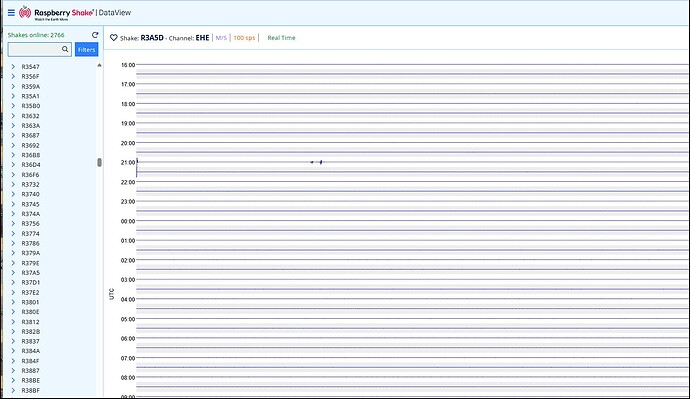
Task: Refresh the Shakes online list
Action: (x=95, y=35)
